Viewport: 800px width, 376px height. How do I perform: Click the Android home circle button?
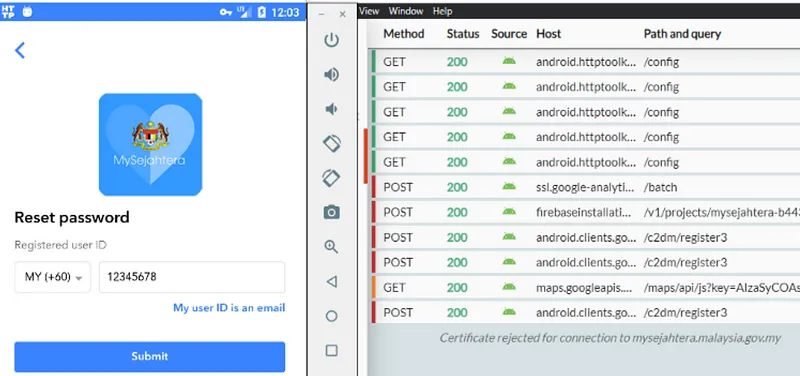332,316
